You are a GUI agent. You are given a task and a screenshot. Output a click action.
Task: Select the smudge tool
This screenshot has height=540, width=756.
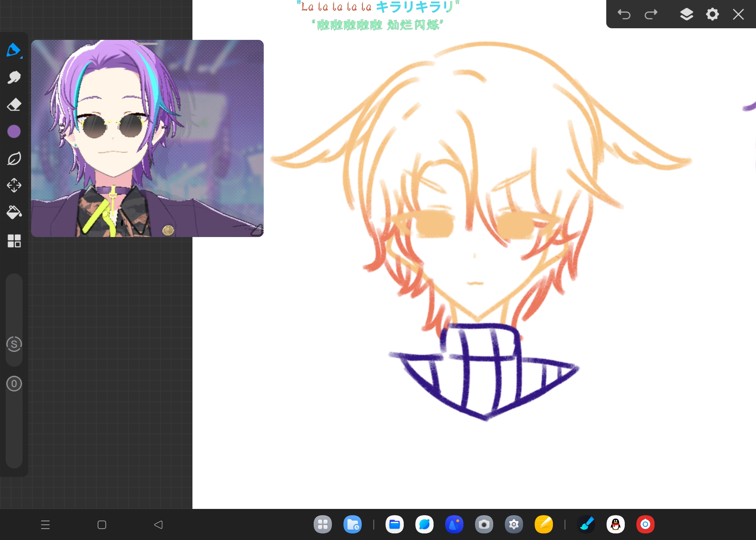(x=14, y=78)
